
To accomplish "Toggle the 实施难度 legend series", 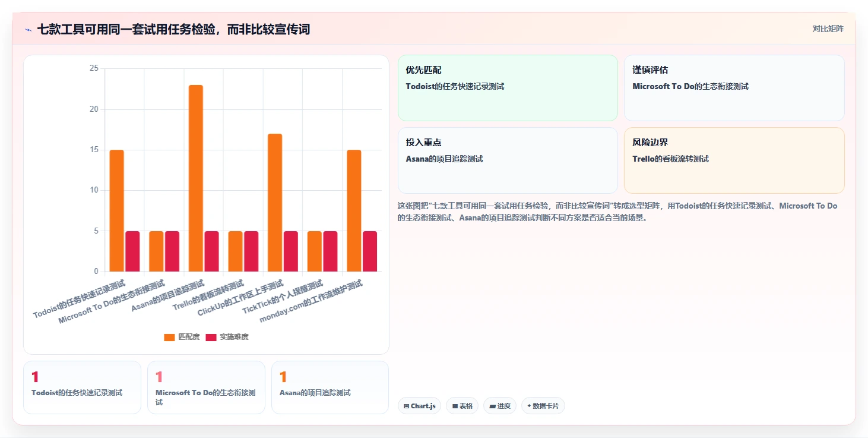I will coord(227,337).
